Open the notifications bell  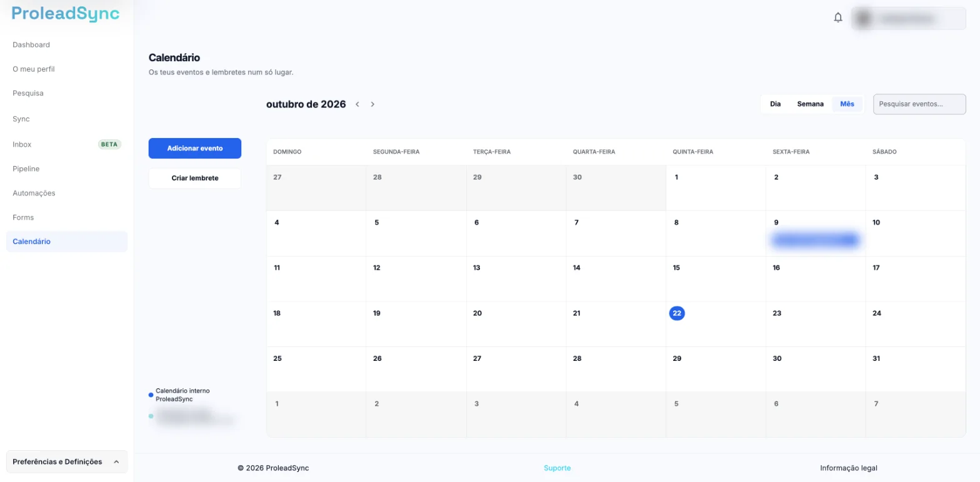(838, 18)
